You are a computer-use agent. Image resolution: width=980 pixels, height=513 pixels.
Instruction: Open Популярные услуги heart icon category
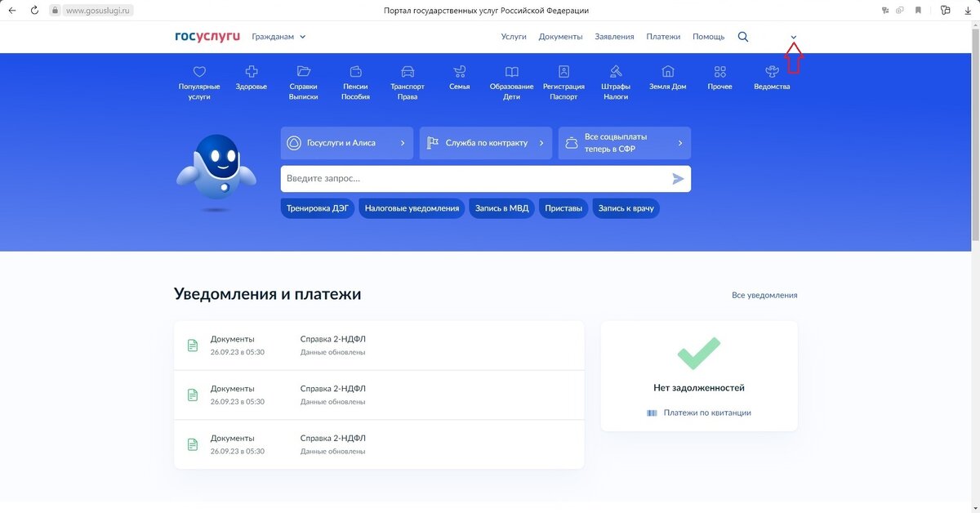click(199, 72)
